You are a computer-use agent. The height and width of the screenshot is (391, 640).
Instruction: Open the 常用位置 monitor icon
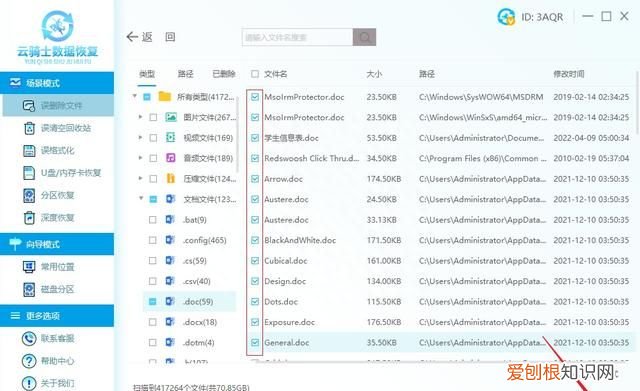(29, 267)
